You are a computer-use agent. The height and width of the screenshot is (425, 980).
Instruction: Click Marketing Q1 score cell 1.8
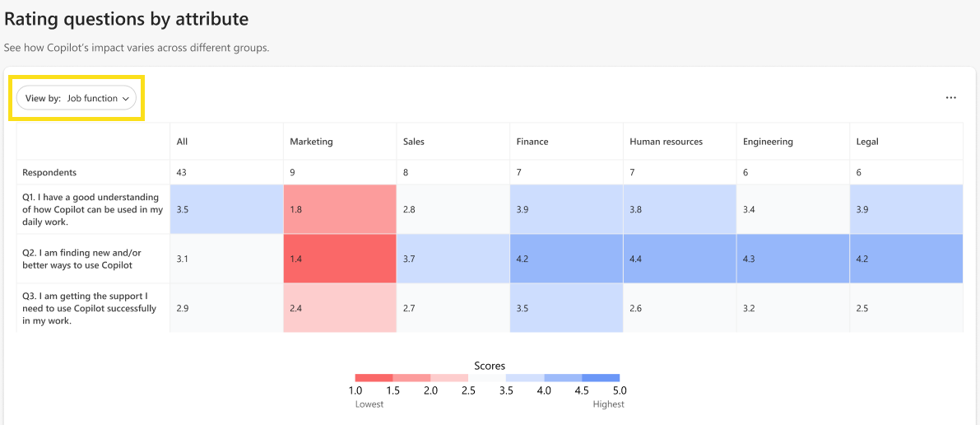point(340,209)
